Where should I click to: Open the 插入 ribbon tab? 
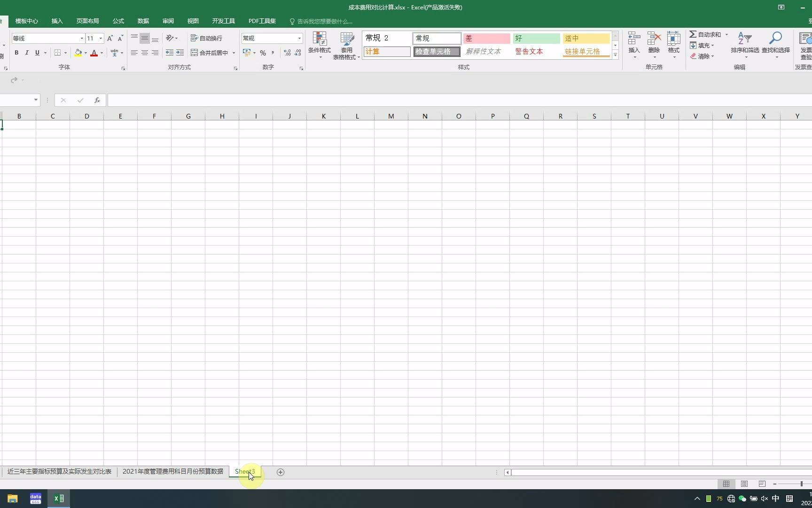(x=57, y=21)
